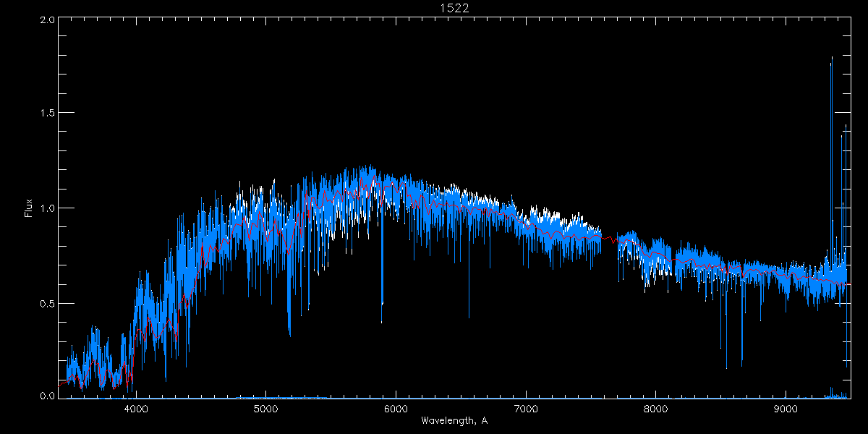Click the Wavelength, A x-axis label
The image size is (868, 434).
(x=454, y=421)
